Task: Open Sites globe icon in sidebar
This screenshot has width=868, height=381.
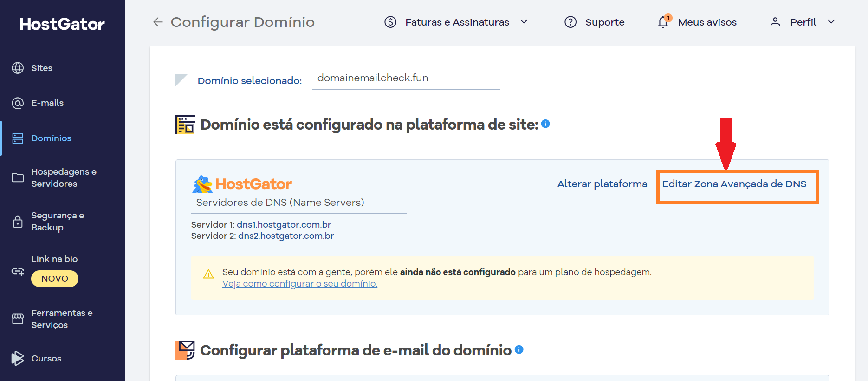Action: [x=18, y=68]
